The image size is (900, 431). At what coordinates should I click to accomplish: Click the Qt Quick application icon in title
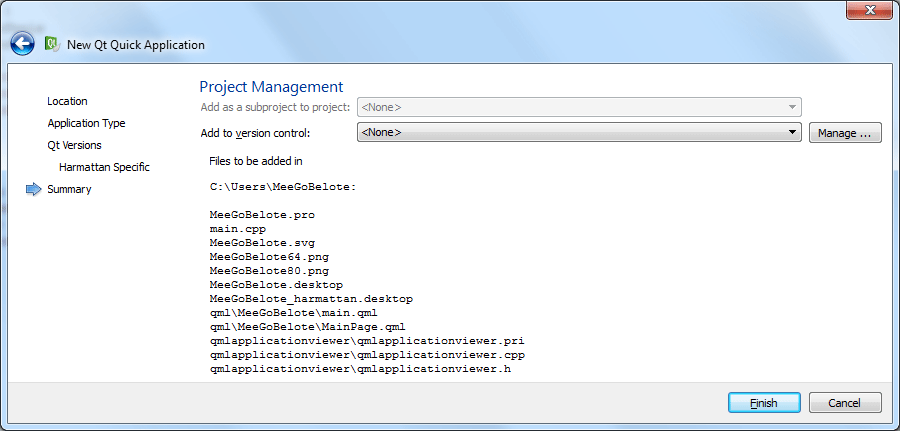tap(52, 44)
